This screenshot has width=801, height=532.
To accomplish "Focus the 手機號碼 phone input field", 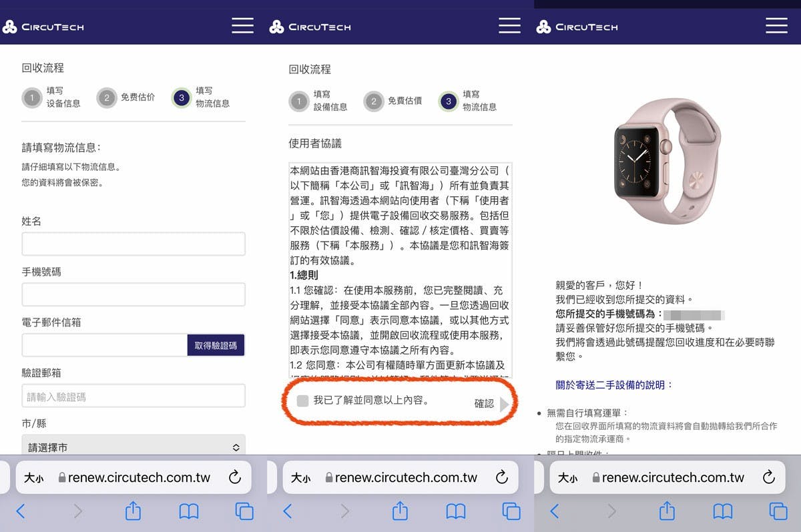I will [x=133, y=294].
